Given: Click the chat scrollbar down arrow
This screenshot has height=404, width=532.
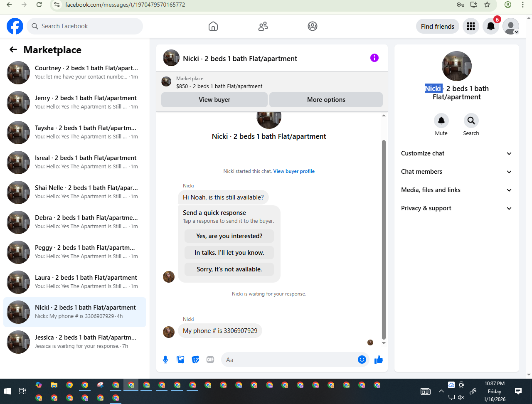Looking at the screenshot, I should point(384,343).
